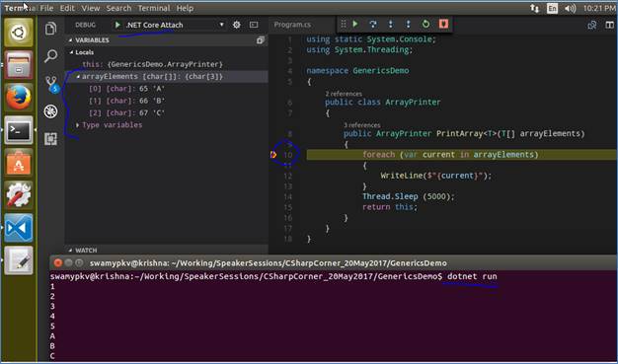Select the Program.cs editor tab
This screenshot has width=618, height=364.
coord(292,25)
